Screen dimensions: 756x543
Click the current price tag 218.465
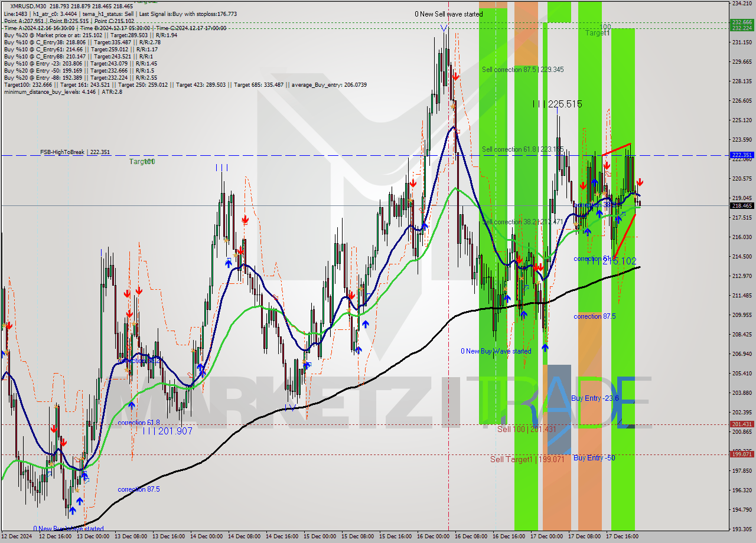[x=742, y=206]
